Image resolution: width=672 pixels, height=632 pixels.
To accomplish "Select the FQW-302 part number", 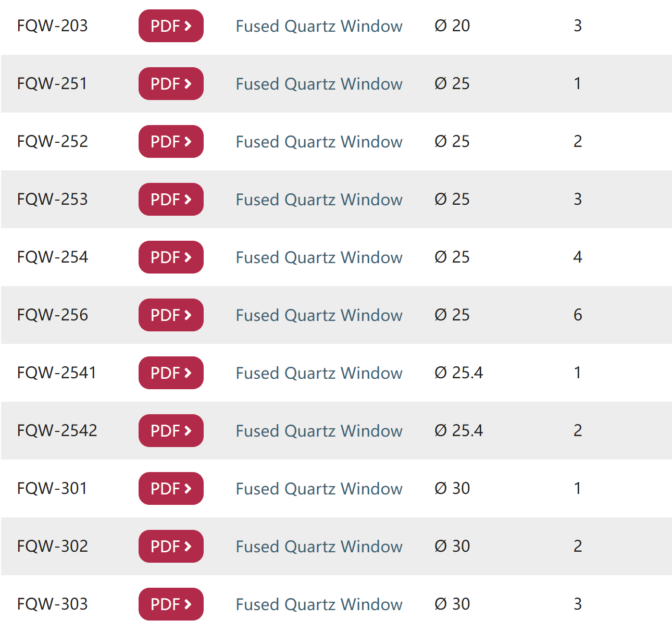I will pos(53,547).
